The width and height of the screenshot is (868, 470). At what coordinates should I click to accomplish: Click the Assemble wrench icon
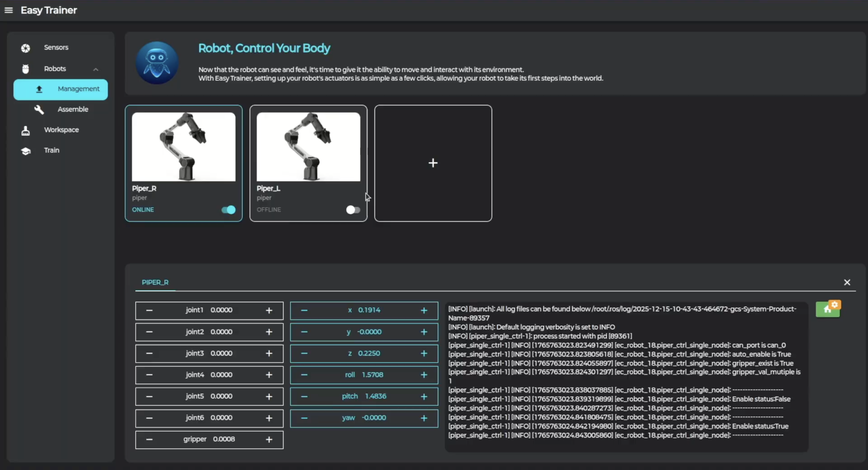point(39,109)
